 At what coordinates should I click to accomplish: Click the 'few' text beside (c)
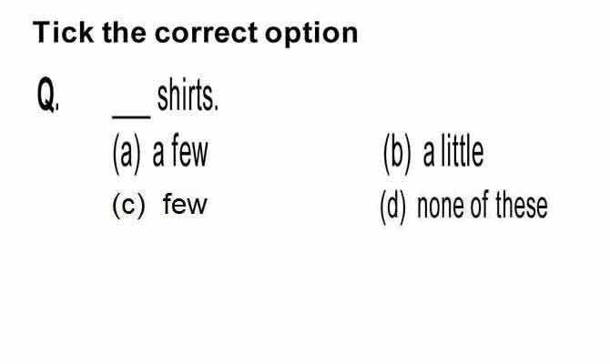[185, 204]
